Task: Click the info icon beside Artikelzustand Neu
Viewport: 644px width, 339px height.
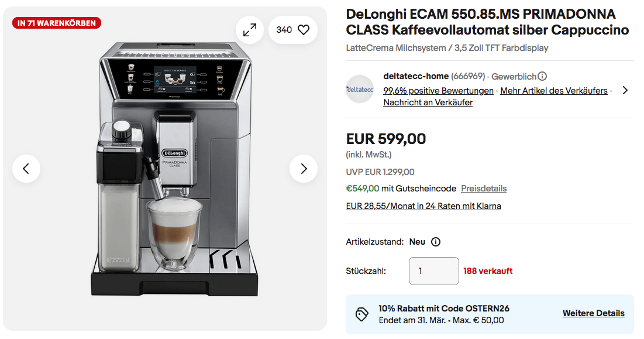Action: [x=436, y=242]
